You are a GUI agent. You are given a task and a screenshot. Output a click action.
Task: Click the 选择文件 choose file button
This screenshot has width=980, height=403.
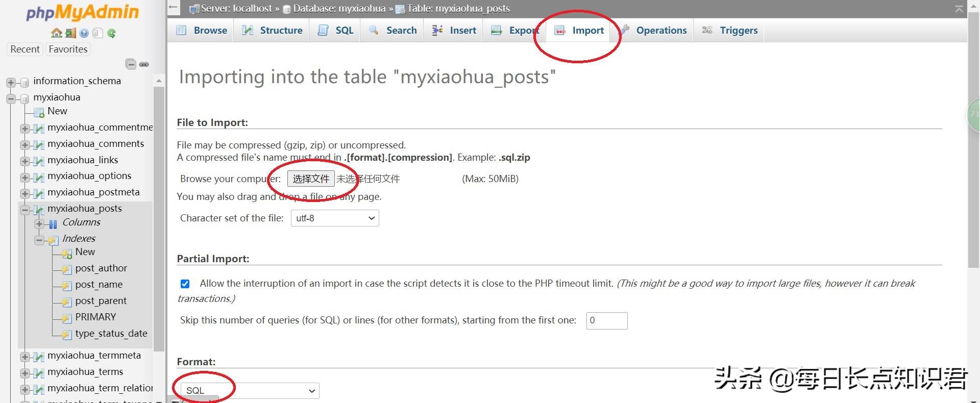(x=311, y=179)
